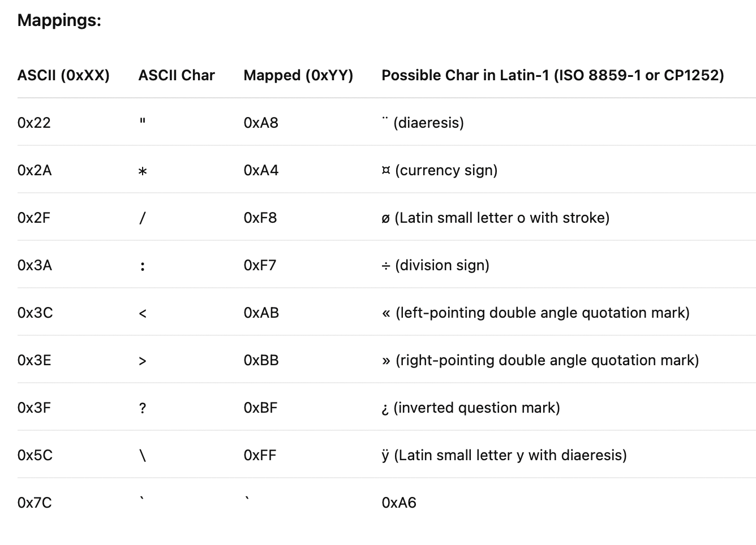Click the Possible Char in Latin-1 header
This screenshot has height=545, width=756.
click(x=553, y=75)
